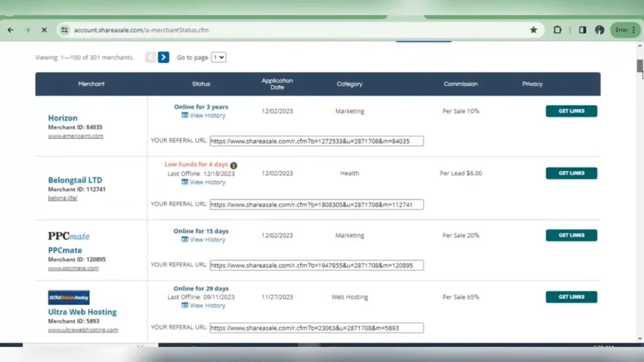Screen dimensions: 644x362
Task: Click the Status column header
Action: [201, 84]
